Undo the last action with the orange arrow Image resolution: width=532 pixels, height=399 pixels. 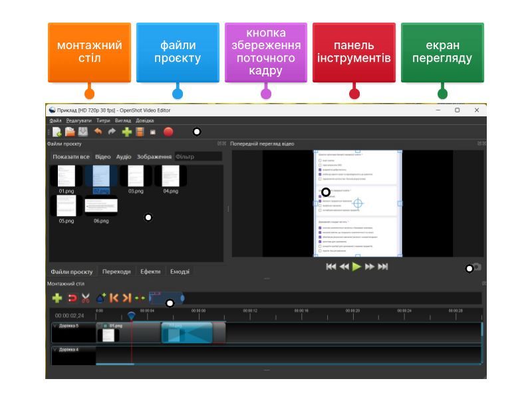click(x=98, y=132)
